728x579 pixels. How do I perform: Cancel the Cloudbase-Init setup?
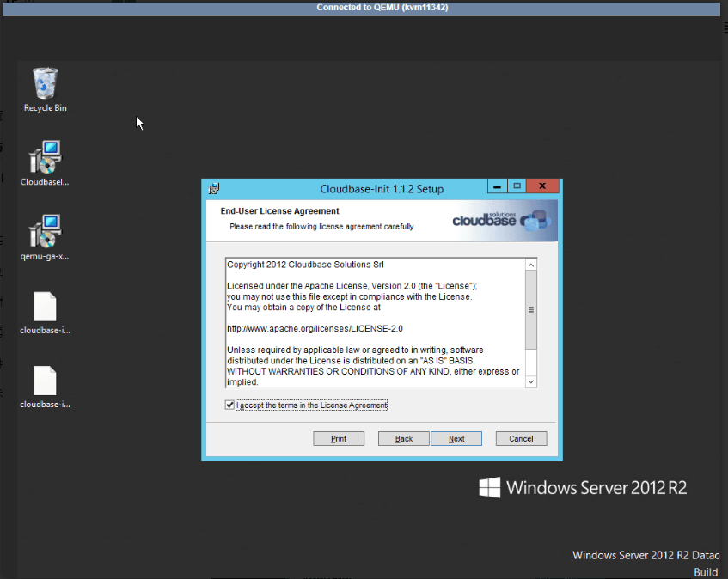(521, 438)
